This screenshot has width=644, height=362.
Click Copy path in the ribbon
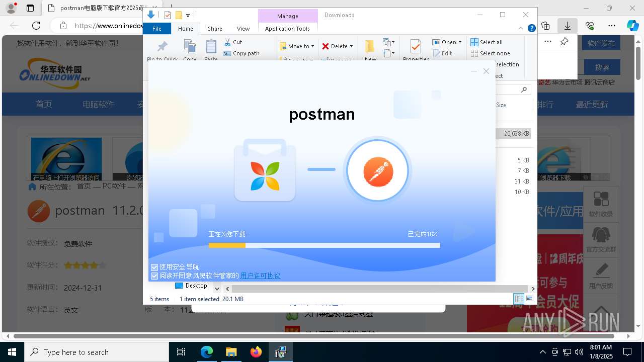(242, 53)
